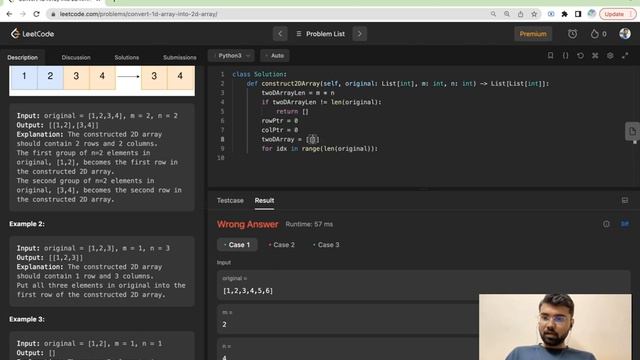Click the browser address bar URL

coord(138,14)
